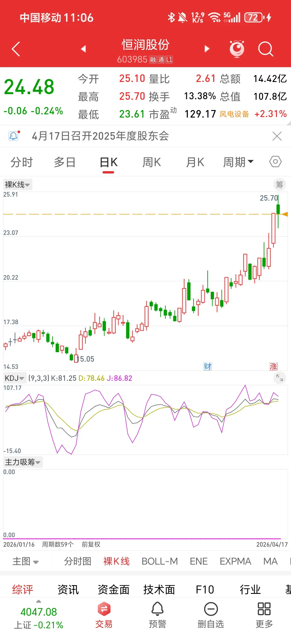
Task: Select BOLL-M overlay option
Action: click(x=160, y=561)
